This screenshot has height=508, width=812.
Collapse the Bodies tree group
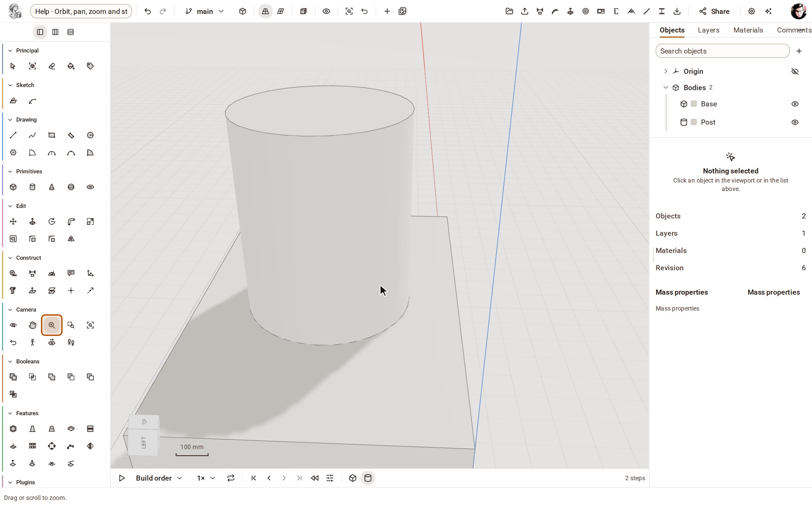point(666,87)
